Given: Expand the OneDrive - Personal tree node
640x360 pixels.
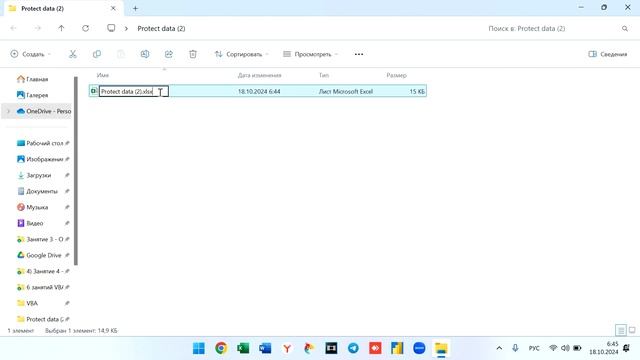Looking at the screenshot, I should click(8, 111).
